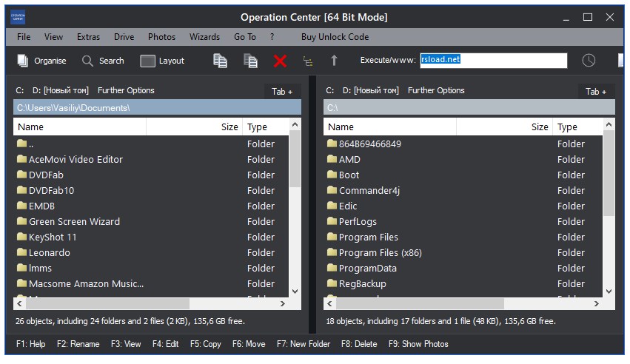This screenshot has height=364, width=630.
Task: Open the Wizards menu
Action: point(204,37)
